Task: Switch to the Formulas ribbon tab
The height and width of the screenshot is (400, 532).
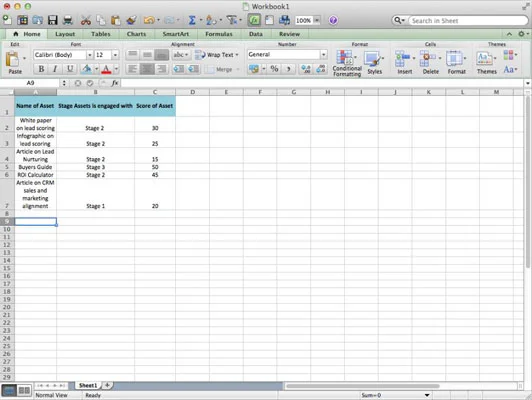Action: pos(218,34)
